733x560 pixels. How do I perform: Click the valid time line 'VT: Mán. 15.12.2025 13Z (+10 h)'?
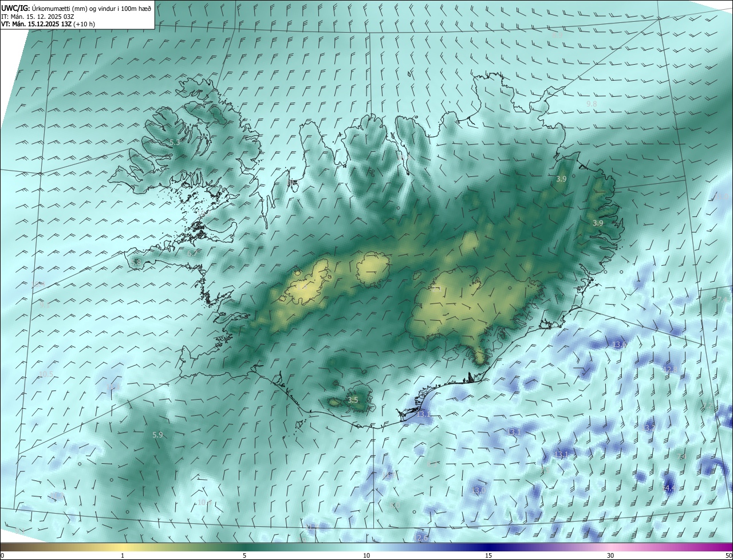(x=48, y=25)
